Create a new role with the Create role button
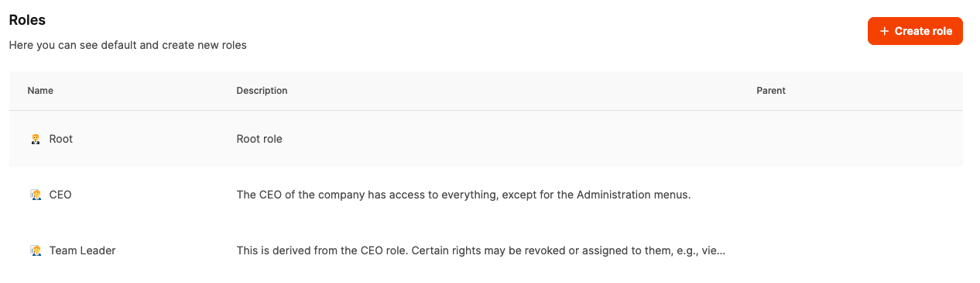980x283 pixels. tap(915, 31)
